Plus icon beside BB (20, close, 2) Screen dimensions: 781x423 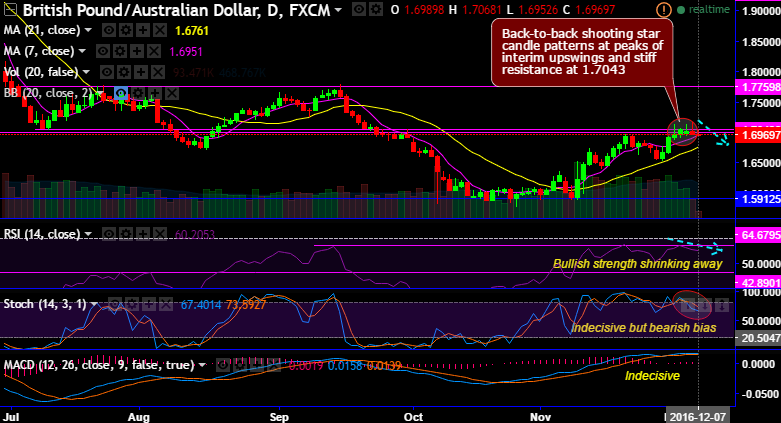click(x=154, y=93)
